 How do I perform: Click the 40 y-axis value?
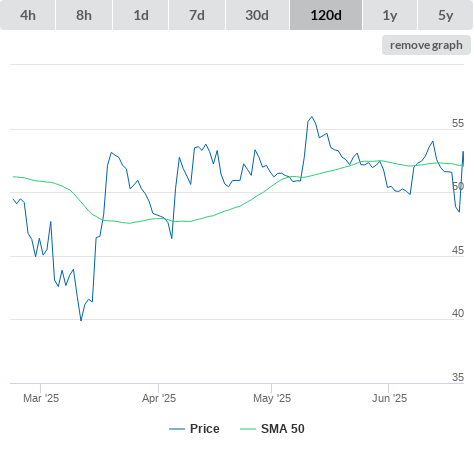(458, 313)
